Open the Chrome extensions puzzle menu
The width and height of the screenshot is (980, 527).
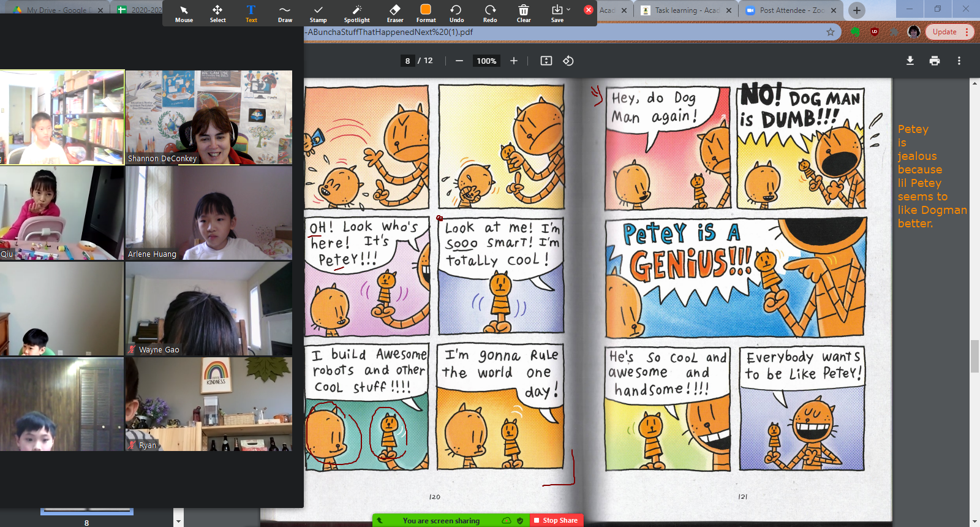(894, 32)
